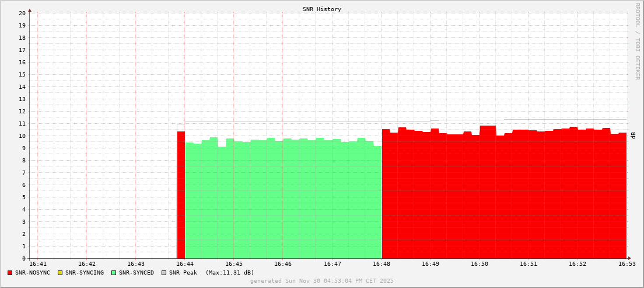Click the green SNR-SYNCED legend swatch
The image size is (644, 288).
[x=114, y=273]
